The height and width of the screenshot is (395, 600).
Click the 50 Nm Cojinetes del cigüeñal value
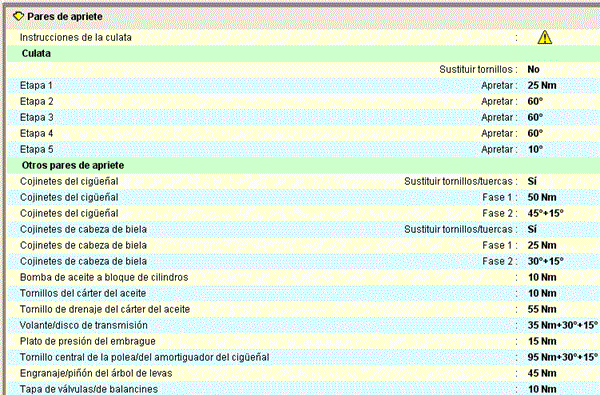pos(542,197)
